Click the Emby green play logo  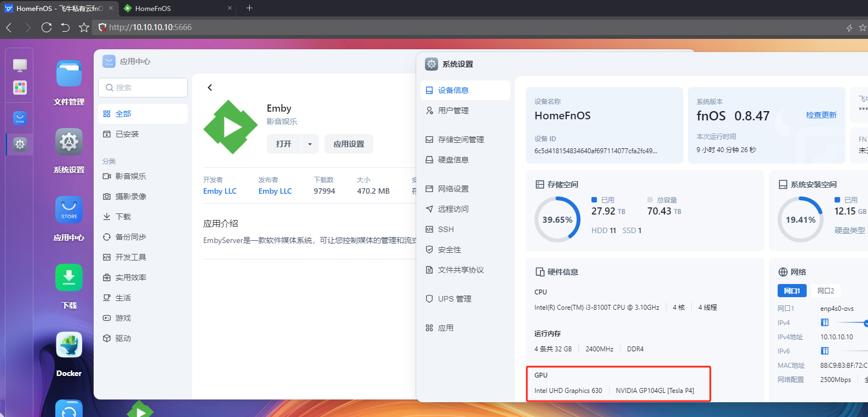click(x=230, y=127)
